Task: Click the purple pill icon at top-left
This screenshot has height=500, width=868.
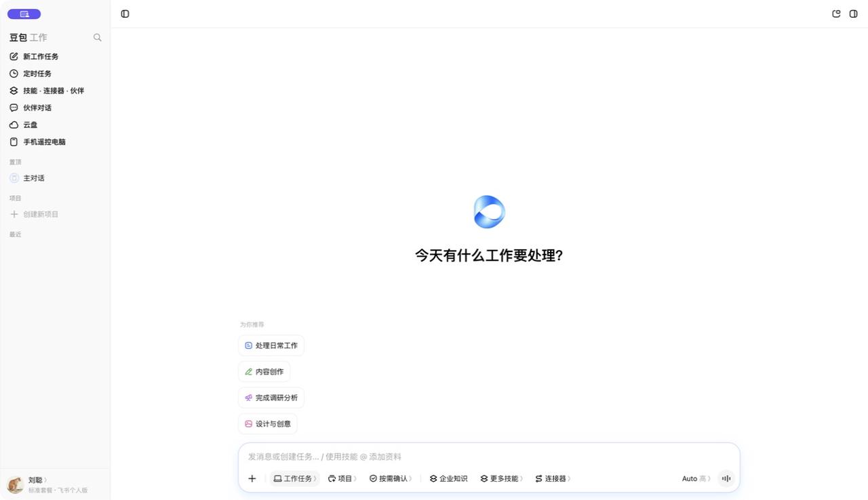Action: (24, 14)
